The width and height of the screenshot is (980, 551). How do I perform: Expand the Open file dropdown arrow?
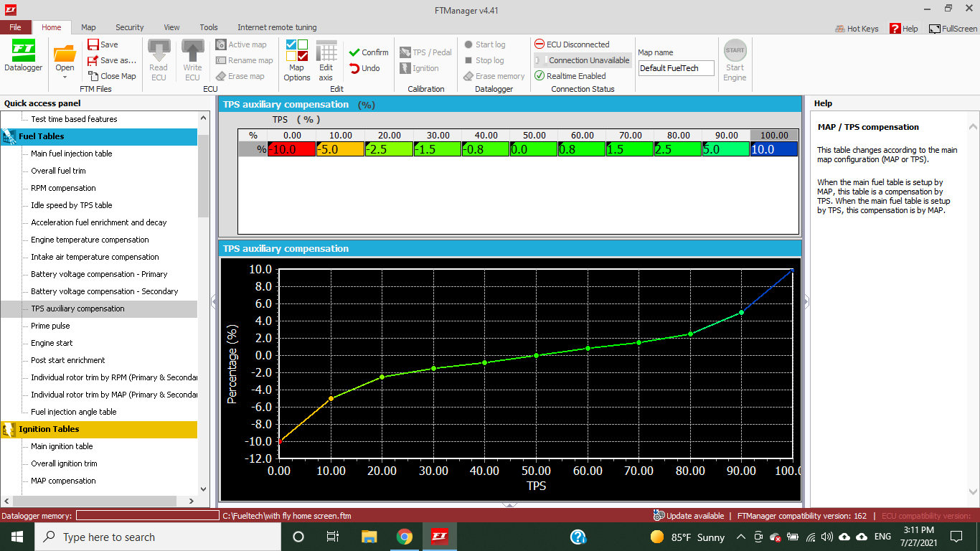click(x=65, y=77)
